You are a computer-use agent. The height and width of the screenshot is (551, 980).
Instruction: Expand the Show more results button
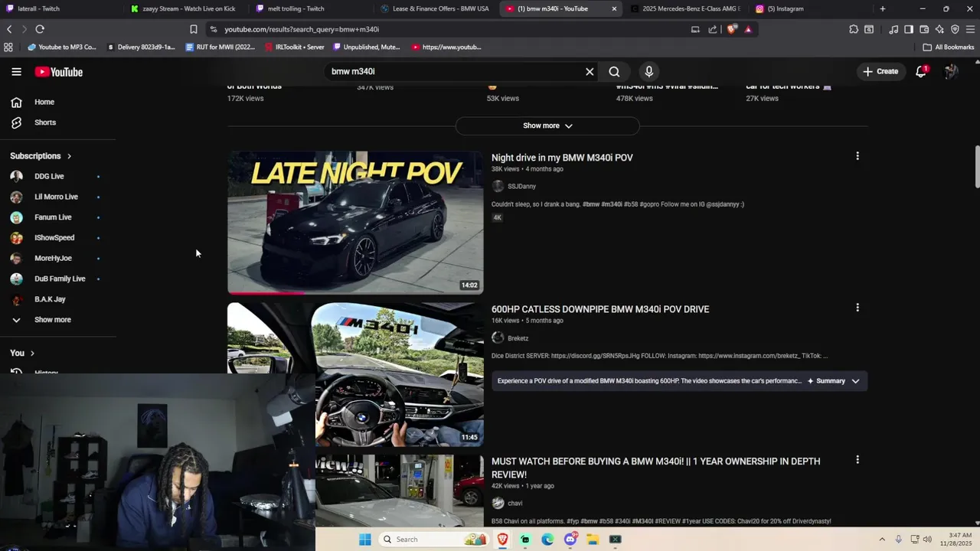pyautogui.click(x=547, y=126)
